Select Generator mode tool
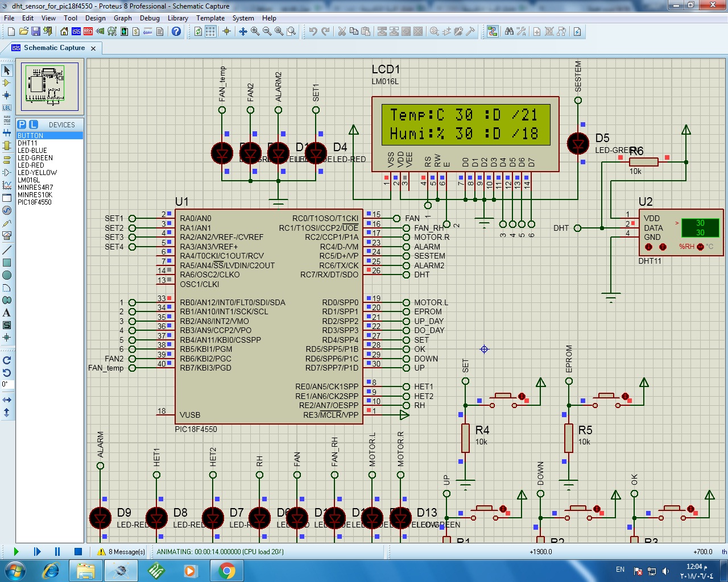Image resolution: width=728 pixels, height=582 pixels. [7, 210]
